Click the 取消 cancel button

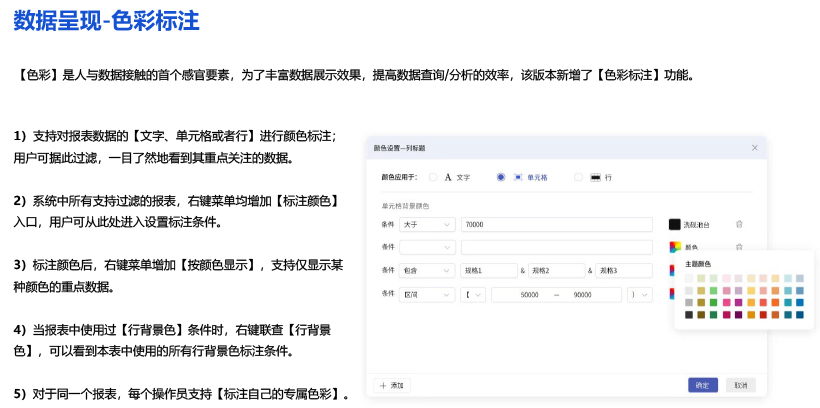(739, 385)
